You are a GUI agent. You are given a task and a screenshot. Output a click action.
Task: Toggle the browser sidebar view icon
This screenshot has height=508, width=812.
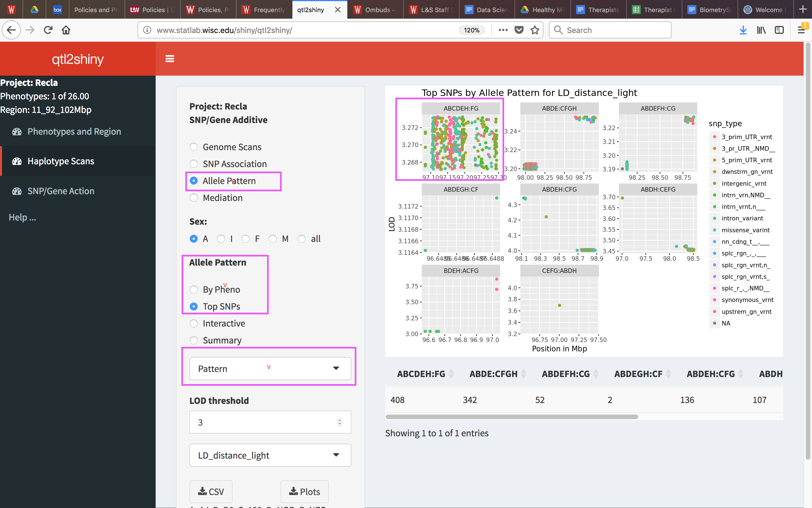tap(779, 30)
